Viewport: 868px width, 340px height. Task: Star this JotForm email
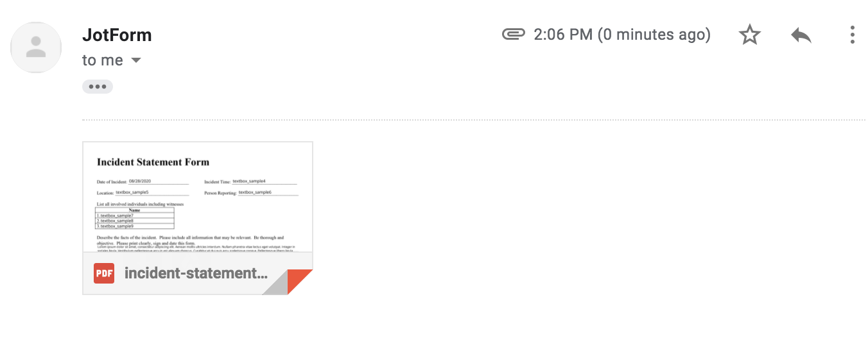(749, 35)
